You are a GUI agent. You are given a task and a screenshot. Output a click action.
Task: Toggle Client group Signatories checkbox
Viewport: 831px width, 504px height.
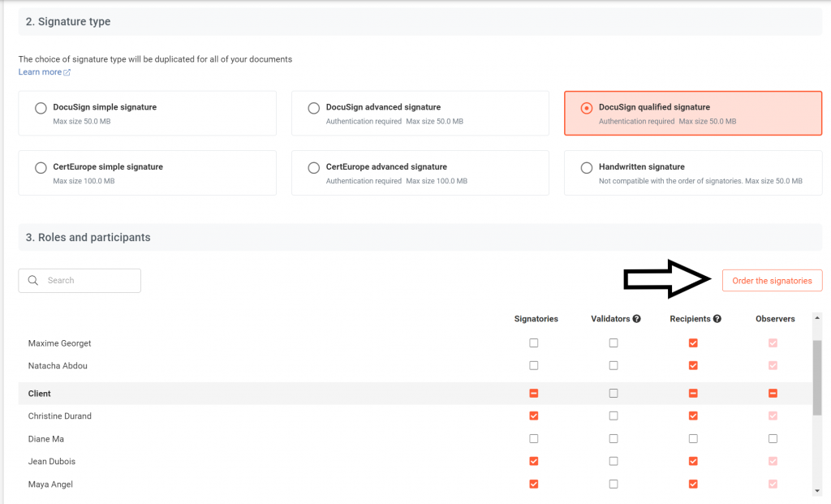click(533, 394)
